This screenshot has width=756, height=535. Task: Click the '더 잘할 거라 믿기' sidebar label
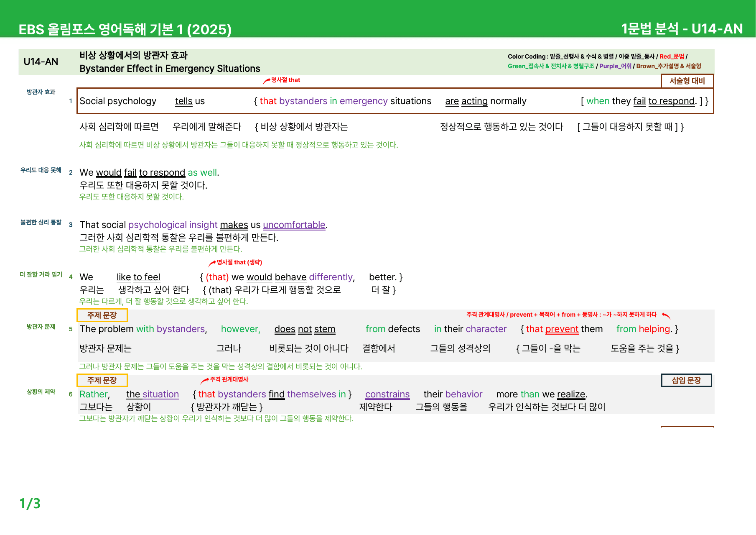point(41,275)
